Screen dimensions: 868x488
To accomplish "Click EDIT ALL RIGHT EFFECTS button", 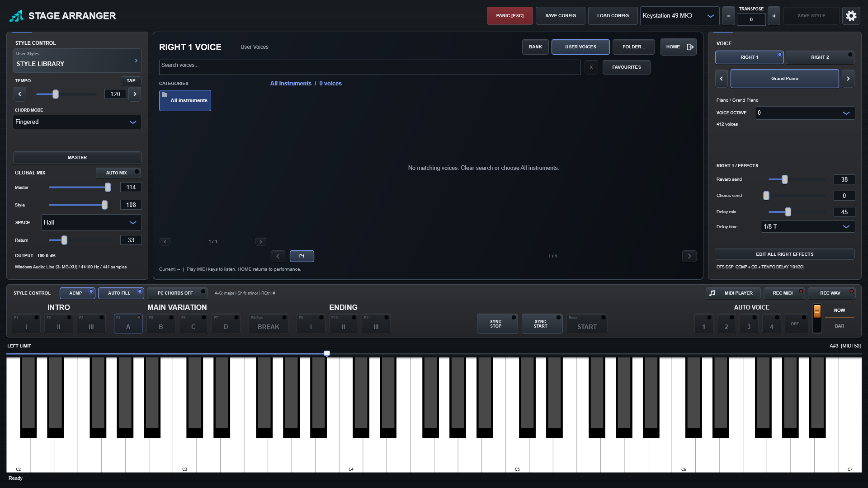I will (x=784, y=254).
